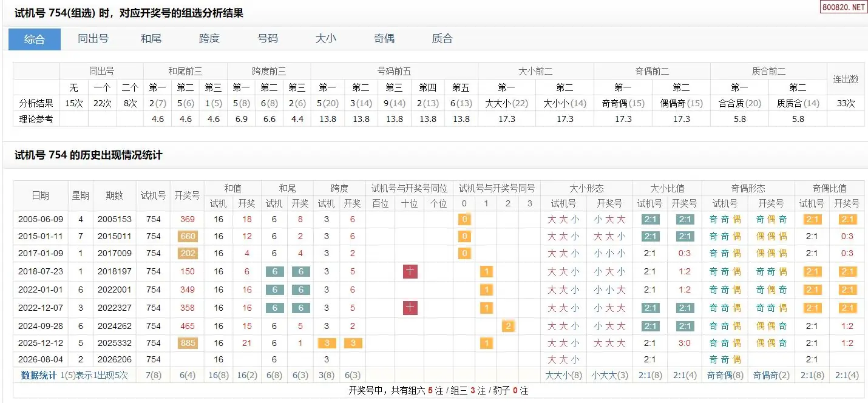
Task: Click the 开奖 和尾 6 badge in row 2022001
Action: [x=300, y=290]
